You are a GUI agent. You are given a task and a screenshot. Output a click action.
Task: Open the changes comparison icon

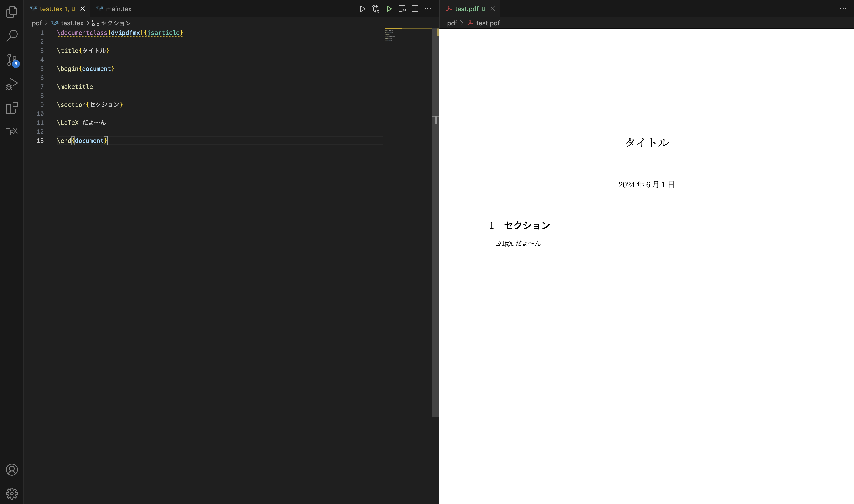coord(375,9)
